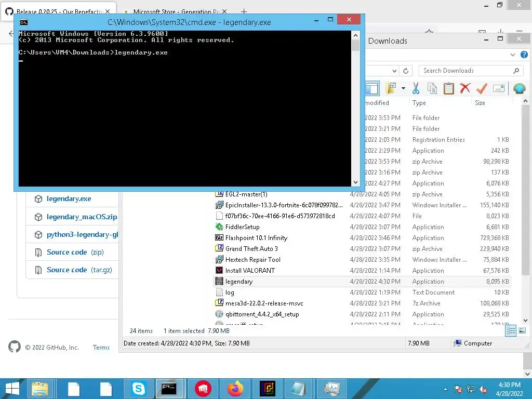The image size is (532, 399).
Task: Click the red X Delete icon in Explorer toolbar
Action: pos(465,88)
